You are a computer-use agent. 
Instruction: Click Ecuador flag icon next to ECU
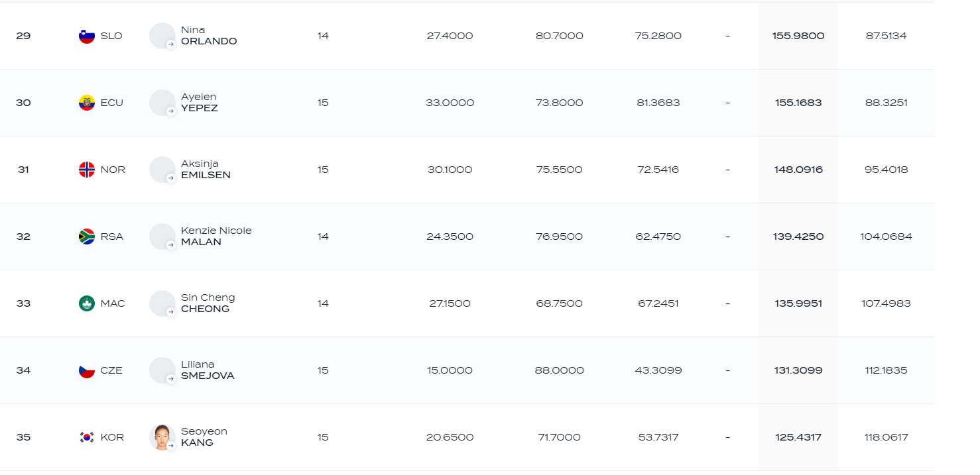coord(87,103)
